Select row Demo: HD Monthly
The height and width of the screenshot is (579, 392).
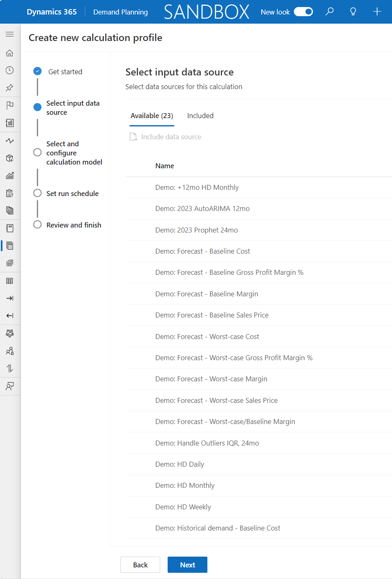point(259,485)
